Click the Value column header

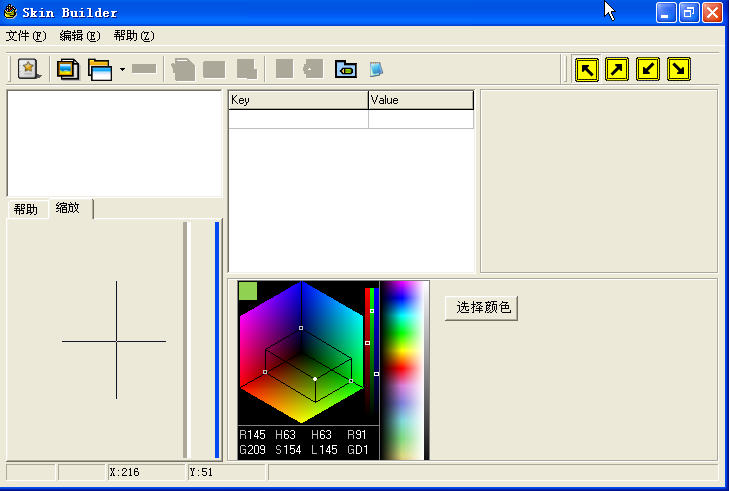coord(421,100)
